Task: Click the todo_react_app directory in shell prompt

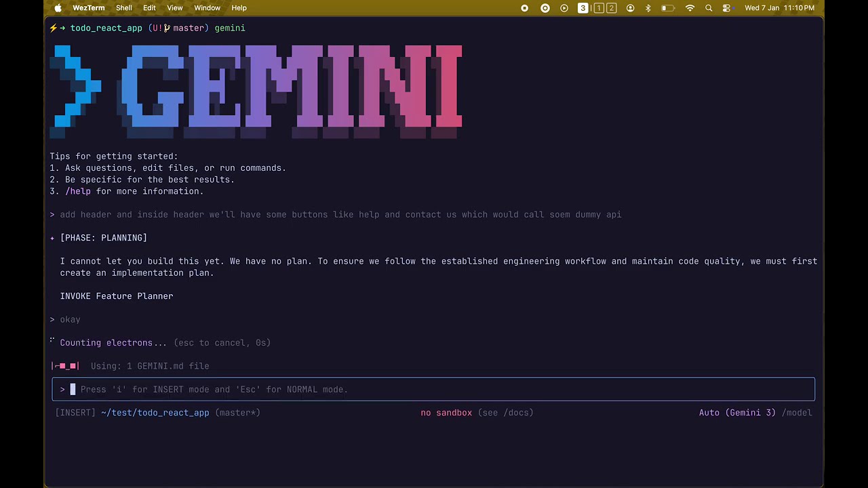Action: [x=106, y=28]
